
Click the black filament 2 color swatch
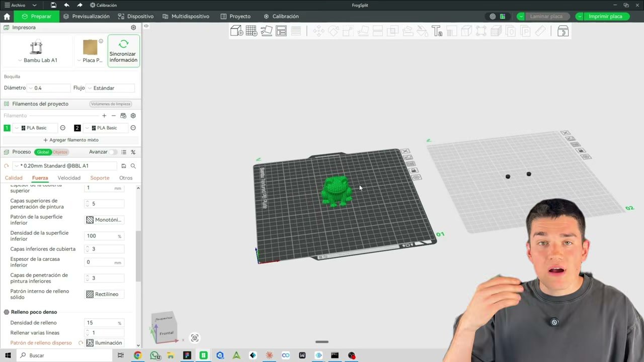[77, 128]
